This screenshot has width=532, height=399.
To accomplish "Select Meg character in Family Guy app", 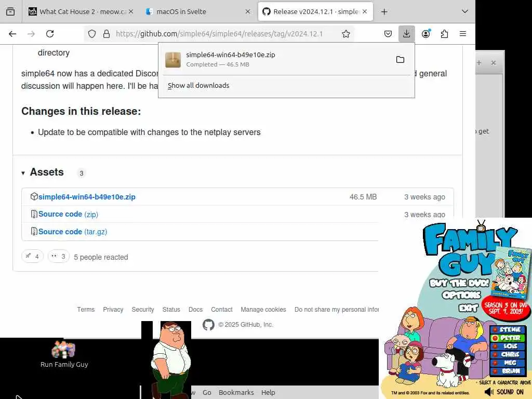I will click(507, 363).
